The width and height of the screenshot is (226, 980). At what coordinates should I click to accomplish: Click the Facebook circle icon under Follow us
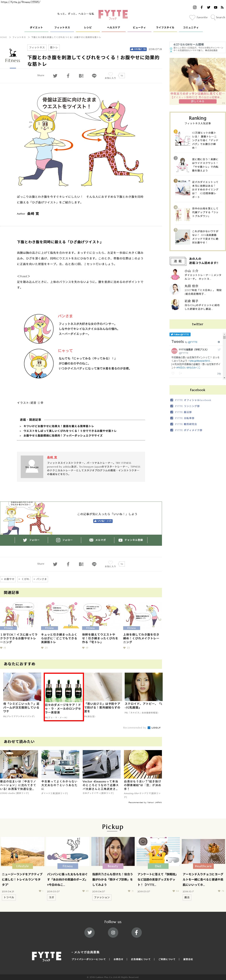point(136,932)
